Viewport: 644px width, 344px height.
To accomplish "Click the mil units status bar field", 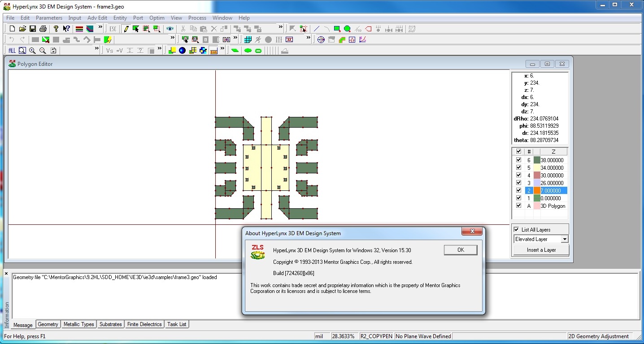I will click(322, 336).
